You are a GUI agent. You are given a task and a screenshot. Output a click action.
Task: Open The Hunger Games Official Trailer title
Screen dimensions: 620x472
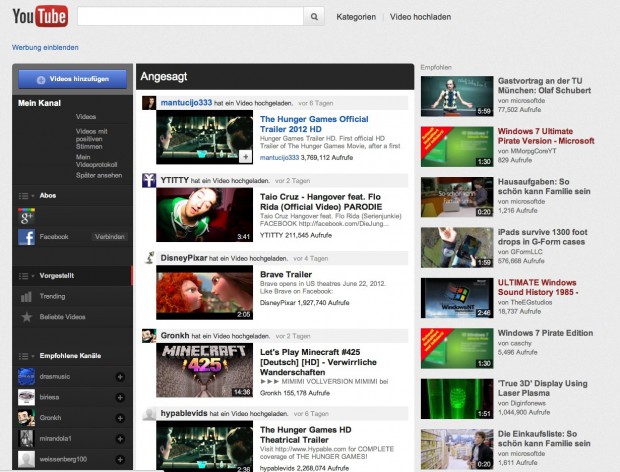click(x=314, y=124)
